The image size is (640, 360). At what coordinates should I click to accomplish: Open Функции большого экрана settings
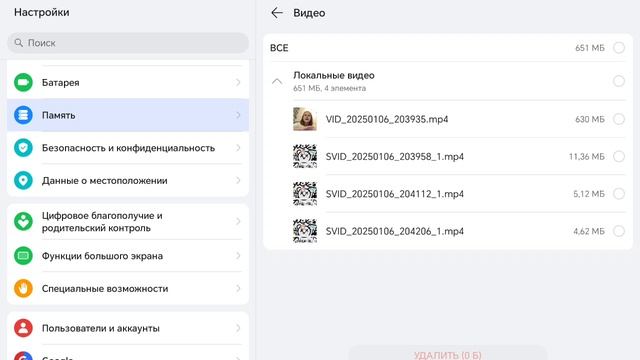(128, 256)
